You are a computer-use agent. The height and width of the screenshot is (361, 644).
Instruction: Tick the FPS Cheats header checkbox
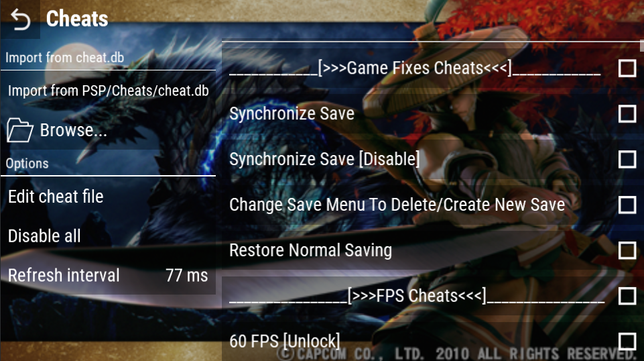coord(627,296)
